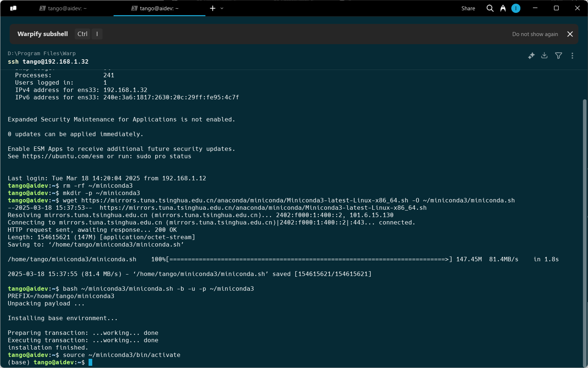Click the 'PREFIX=/home/tango/miniconda3' line

click(61, 296)
